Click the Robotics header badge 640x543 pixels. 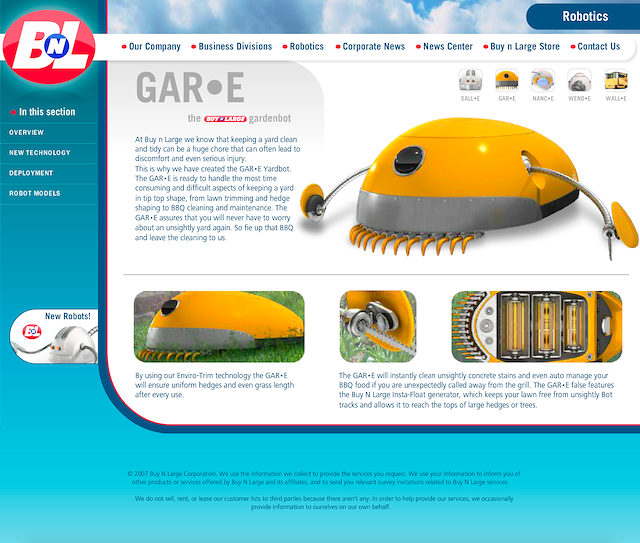[x=584, y=16]
